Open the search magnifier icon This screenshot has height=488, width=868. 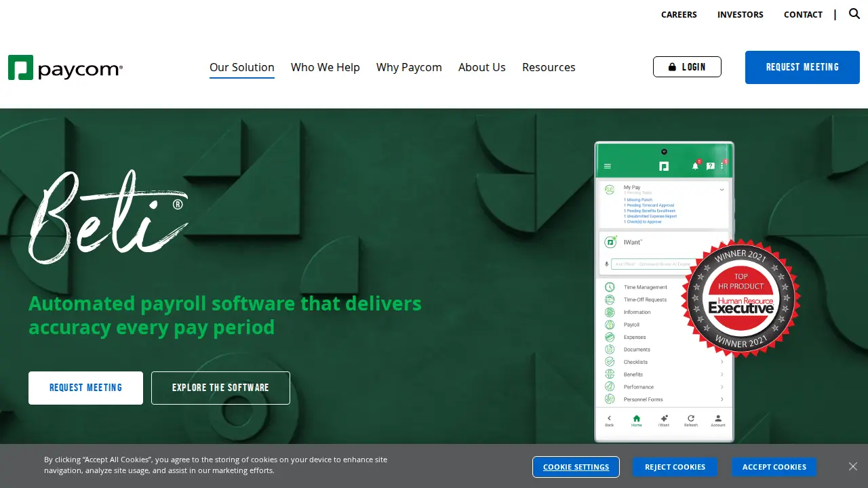click(854, 14)
